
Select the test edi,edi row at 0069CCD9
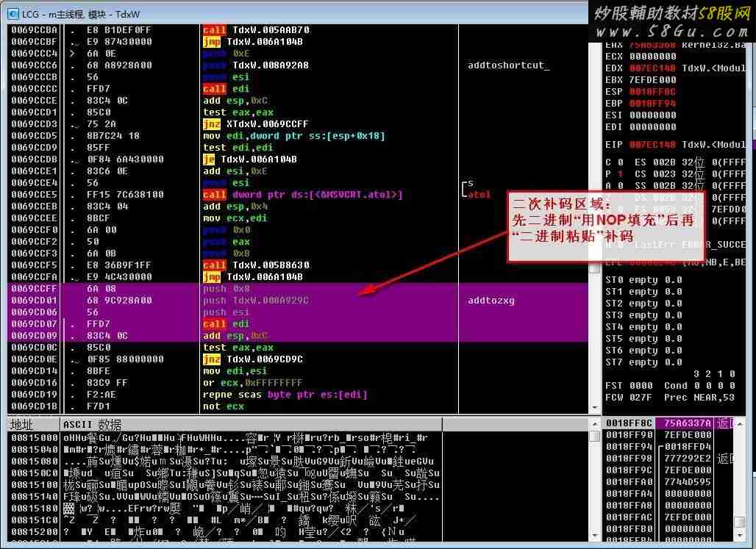pos(298,148)
